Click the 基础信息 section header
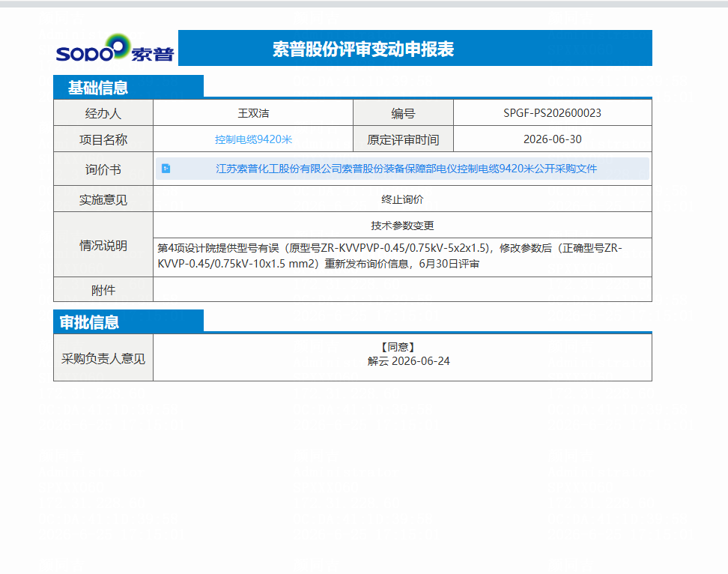Screen dimensions: 728x574 (x=128, y=87)
